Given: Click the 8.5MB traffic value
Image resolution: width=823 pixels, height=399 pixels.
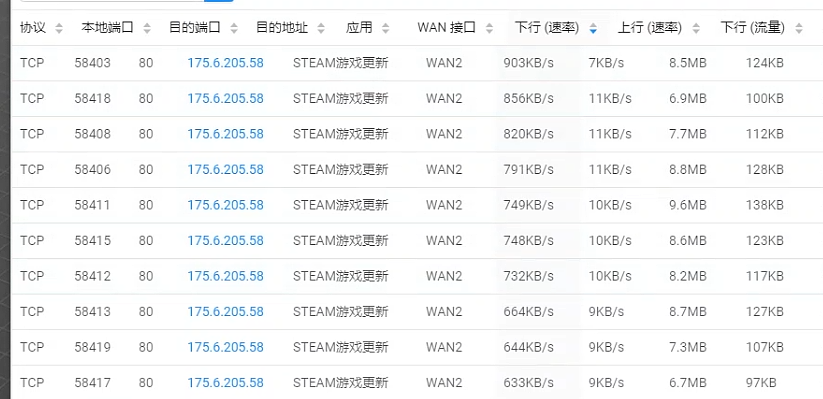Looking at the screenshot, I should (688, 63).
